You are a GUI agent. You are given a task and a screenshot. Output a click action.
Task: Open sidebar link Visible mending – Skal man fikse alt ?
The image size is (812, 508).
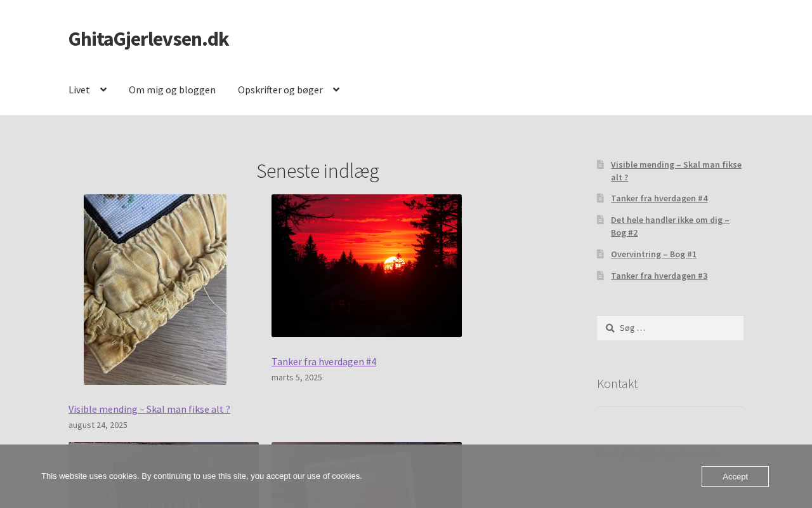pyautogui.click(x=676, y=171)
